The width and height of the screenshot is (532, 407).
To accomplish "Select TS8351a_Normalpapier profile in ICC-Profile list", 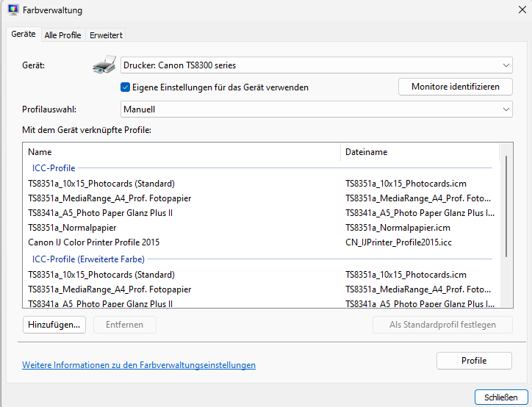I will 72,228.
